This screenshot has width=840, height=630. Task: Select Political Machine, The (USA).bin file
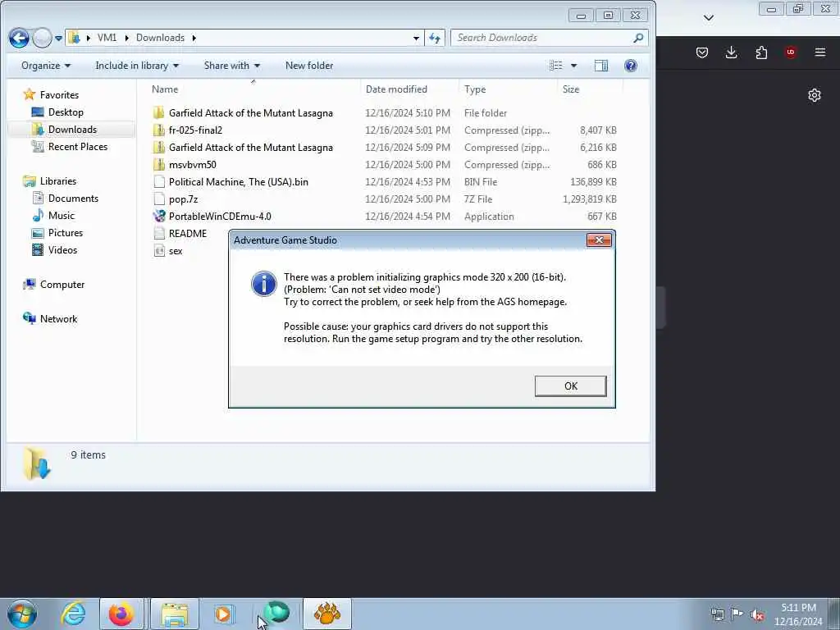[385, 181]
